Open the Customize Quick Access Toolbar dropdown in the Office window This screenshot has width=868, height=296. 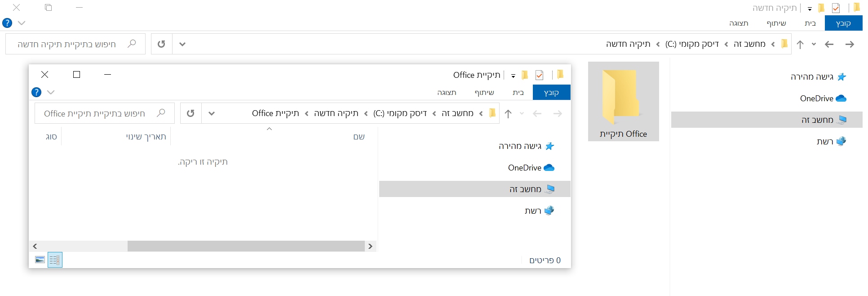coord(513,76)
